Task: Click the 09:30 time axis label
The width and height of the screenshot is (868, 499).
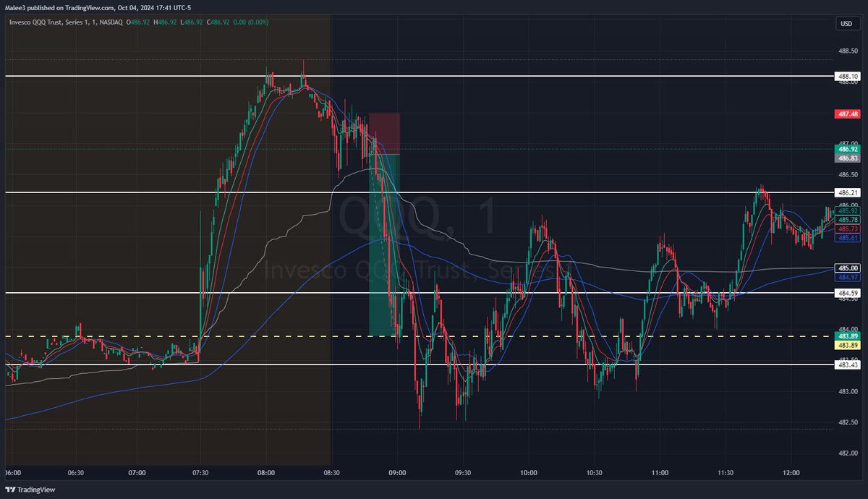Action: pos(463,472)
